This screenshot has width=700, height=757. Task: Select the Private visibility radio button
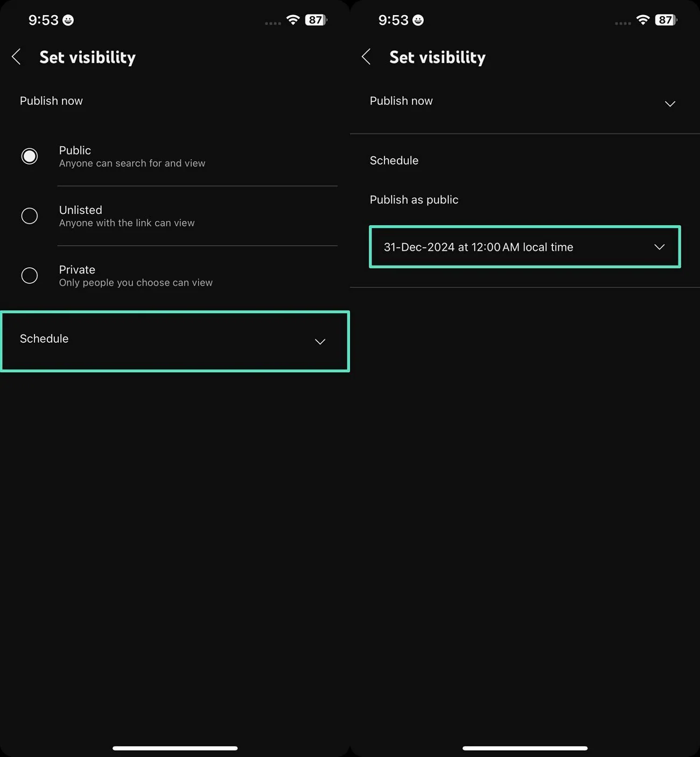(x=30, y=276)
